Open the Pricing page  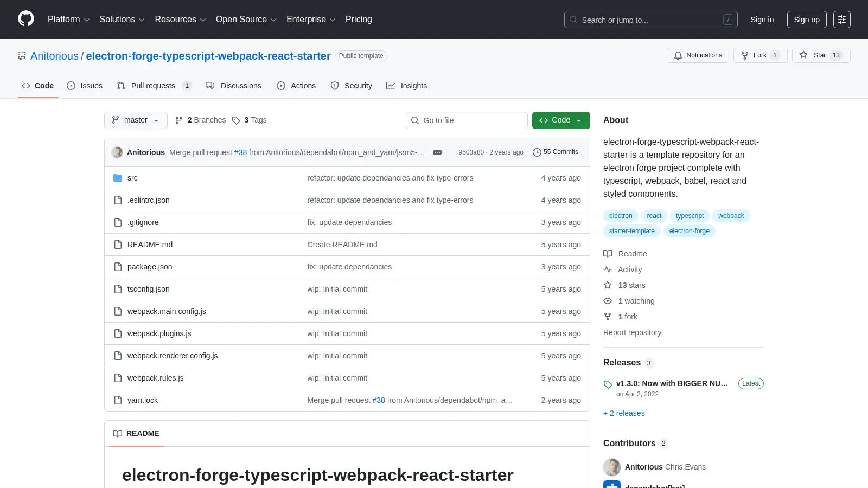click(359, 20)
